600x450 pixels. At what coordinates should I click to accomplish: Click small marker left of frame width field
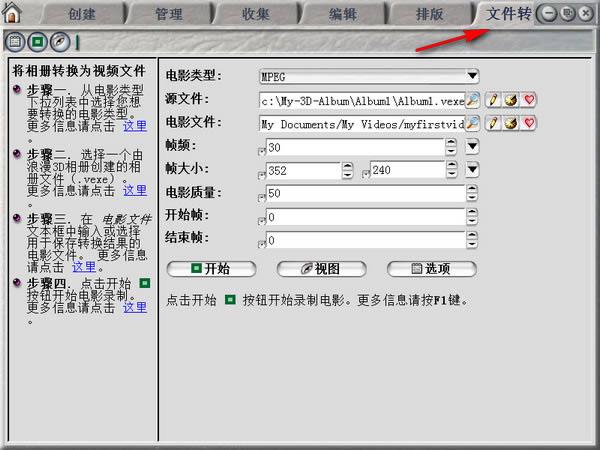coord(262,175)
